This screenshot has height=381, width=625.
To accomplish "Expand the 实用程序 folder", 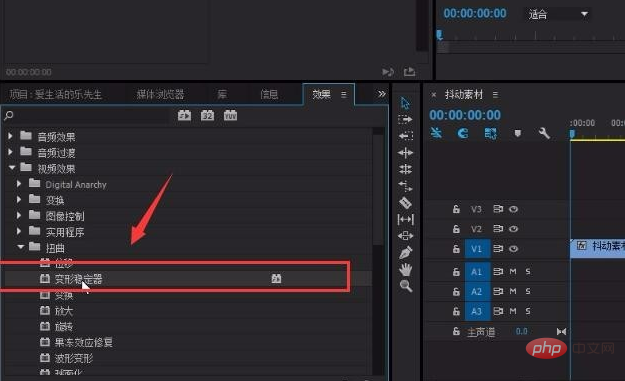I will click(x=19, y=231).
